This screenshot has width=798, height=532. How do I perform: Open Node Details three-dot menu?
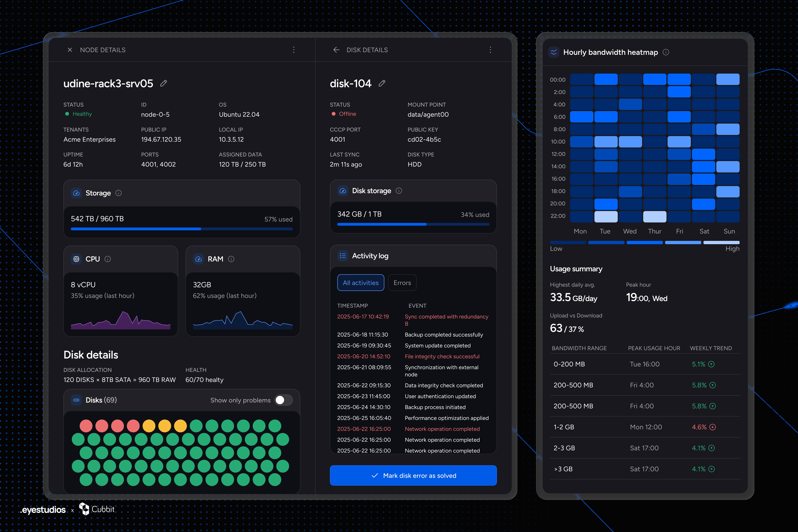[x=294, y=50]
